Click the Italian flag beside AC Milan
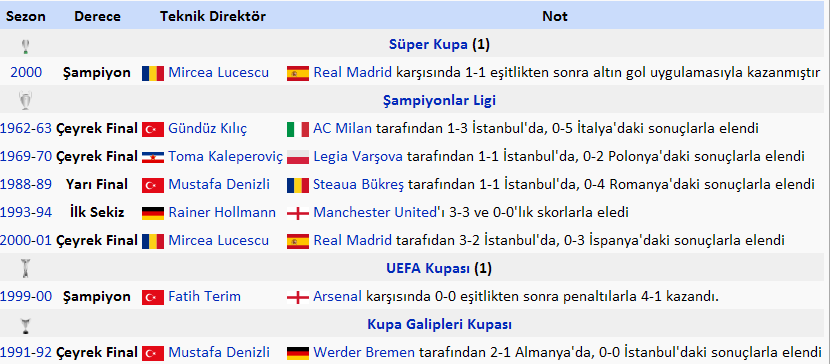836x364 pixels. coord(298,129)
